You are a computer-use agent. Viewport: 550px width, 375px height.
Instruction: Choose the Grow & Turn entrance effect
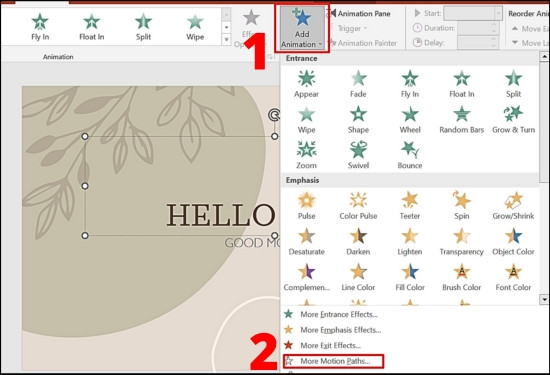click(x=514, y=120)
